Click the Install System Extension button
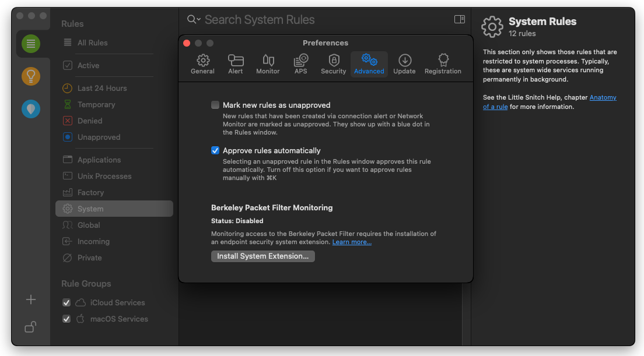Screen dimensions: 644x356 tap(262, 256)
